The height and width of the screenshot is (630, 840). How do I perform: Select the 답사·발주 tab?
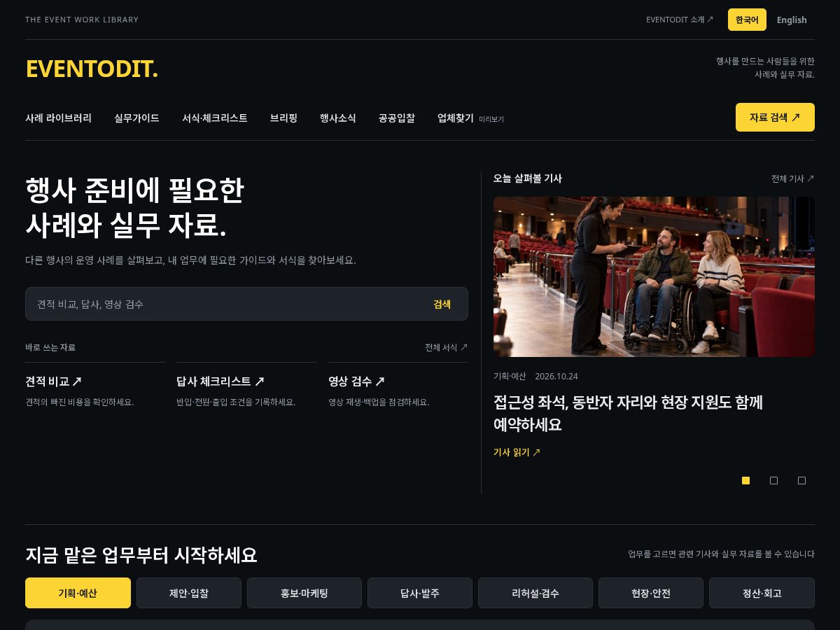(420, 593)
